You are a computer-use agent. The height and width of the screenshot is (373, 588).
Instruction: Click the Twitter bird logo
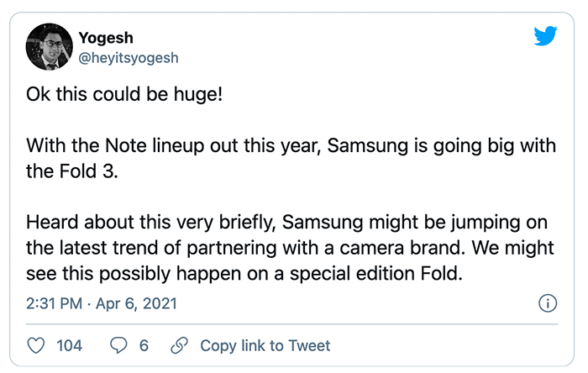pyautogui.click(x=545, y=36)
